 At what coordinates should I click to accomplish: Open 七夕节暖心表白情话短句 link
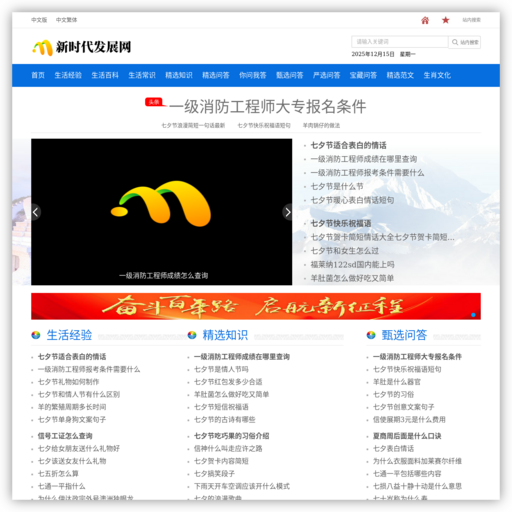352,200
